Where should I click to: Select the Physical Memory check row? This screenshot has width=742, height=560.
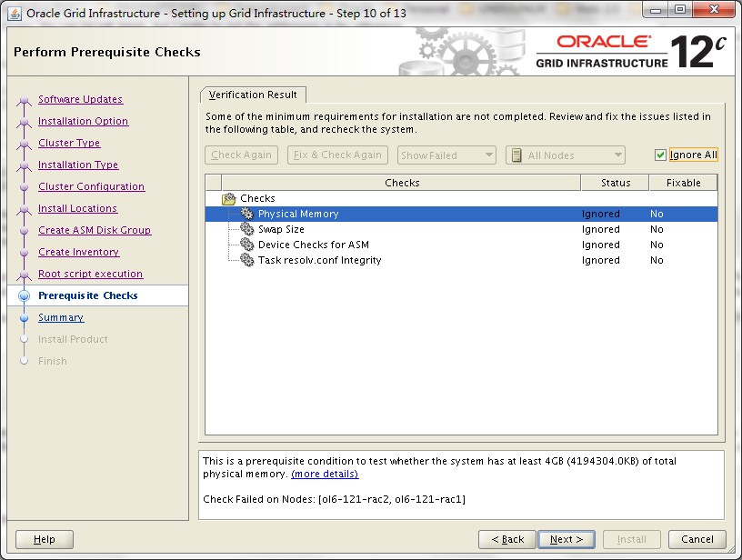point(461,214)
